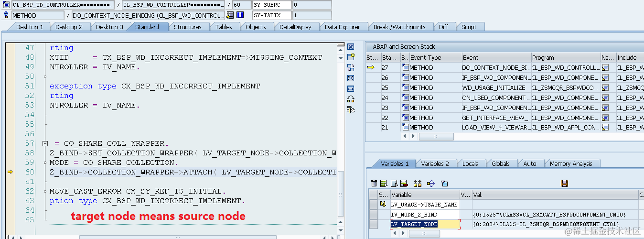Click the Include column header in stack
Viewport: 644px width, 239px height.
tap(630, 57)
